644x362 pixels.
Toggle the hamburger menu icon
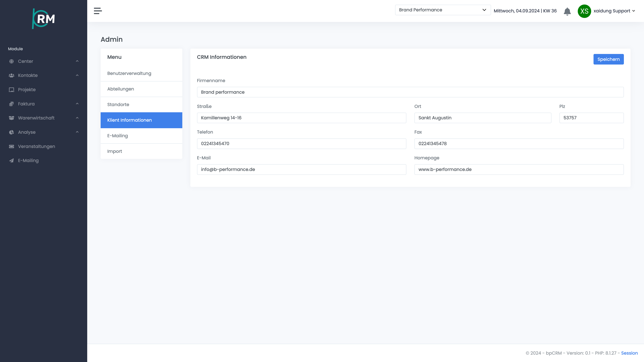click(98, 11)
